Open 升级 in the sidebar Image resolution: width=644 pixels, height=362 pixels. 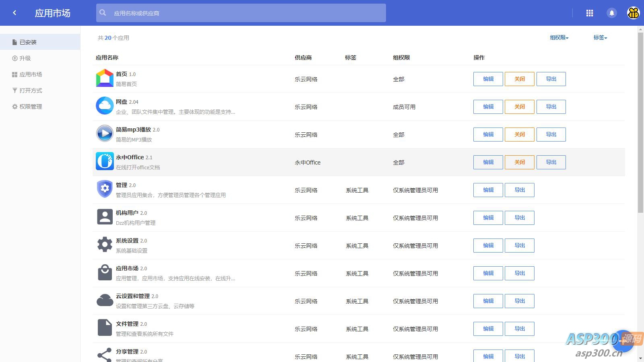25,58
